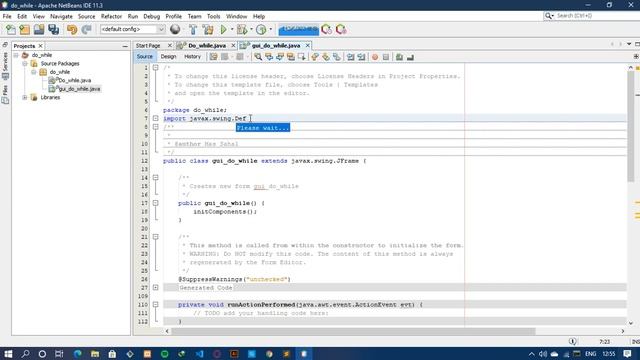The image size is (640, 360).
Task: Open the Profile Project dropdown arrow
Action: pos(270,29)
